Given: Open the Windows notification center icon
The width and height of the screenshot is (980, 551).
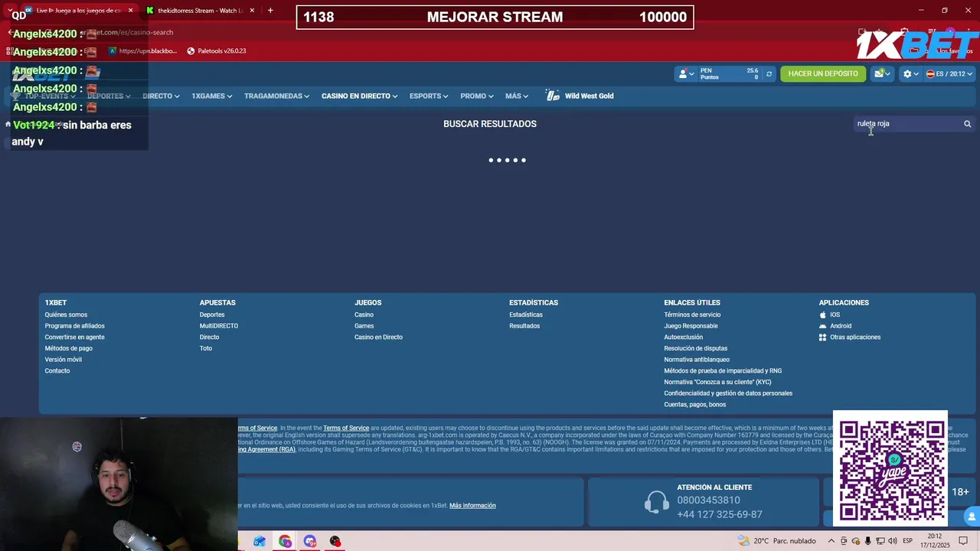Looking at the screenshot, I should tap(963, 541).
